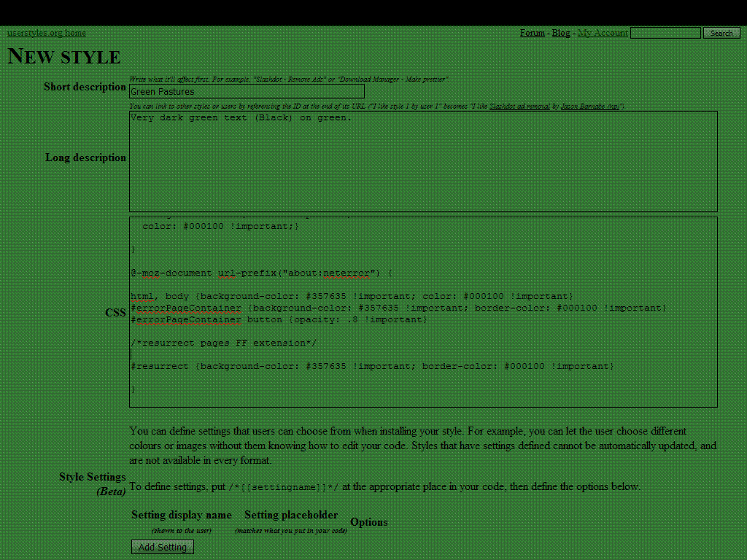Click the 'color: #000100 !important;}' line
747x560 pixels.
220,226
